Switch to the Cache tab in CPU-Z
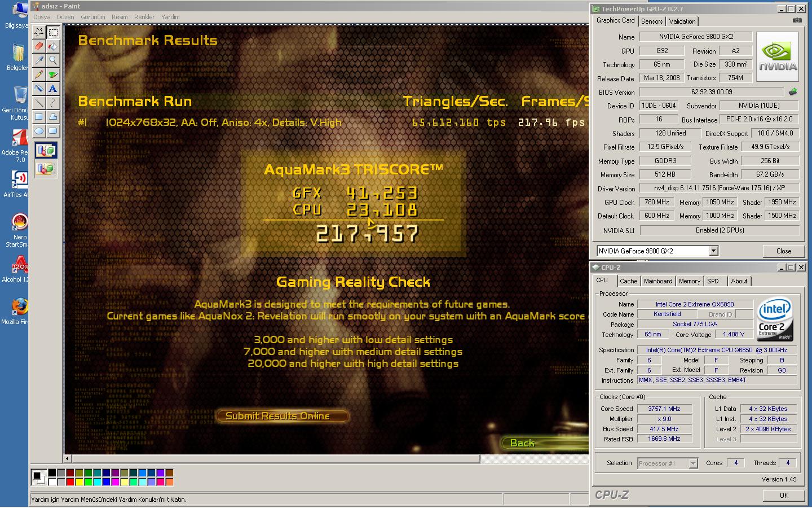Viewport: 812px width, 508px height. click(x=628, y=281)
